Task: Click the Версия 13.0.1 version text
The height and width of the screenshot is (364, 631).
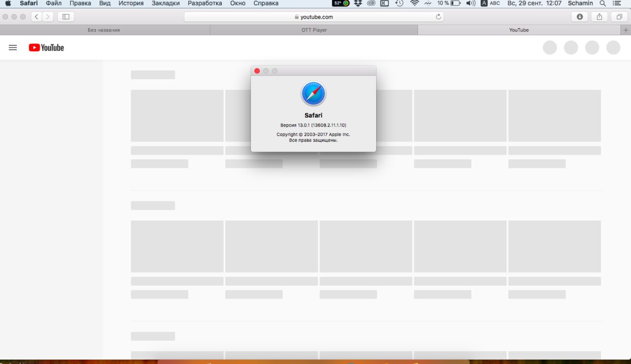Action: pos(314,125)
